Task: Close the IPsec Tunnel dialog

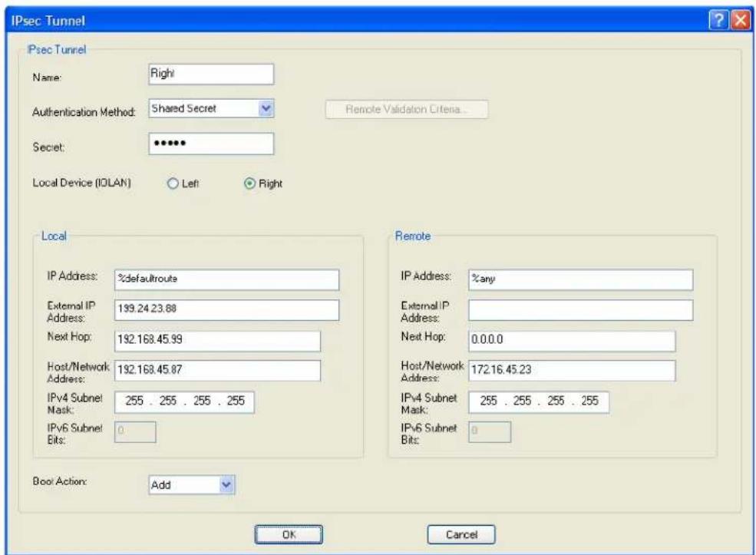Action: click(x=741, y=20)
